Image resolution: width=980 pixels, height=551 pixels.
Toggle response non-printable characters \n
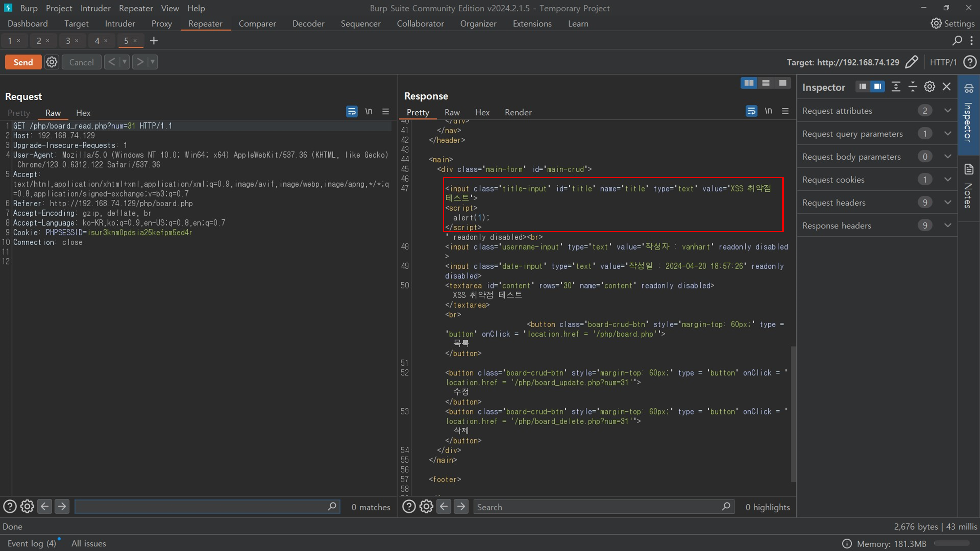[x=768, y=111]
